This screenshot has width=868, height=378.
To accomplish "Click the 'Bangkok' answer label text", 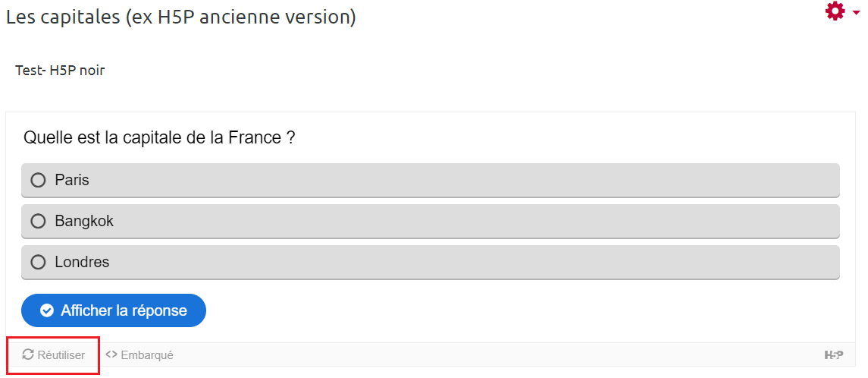I will point(84,222).
